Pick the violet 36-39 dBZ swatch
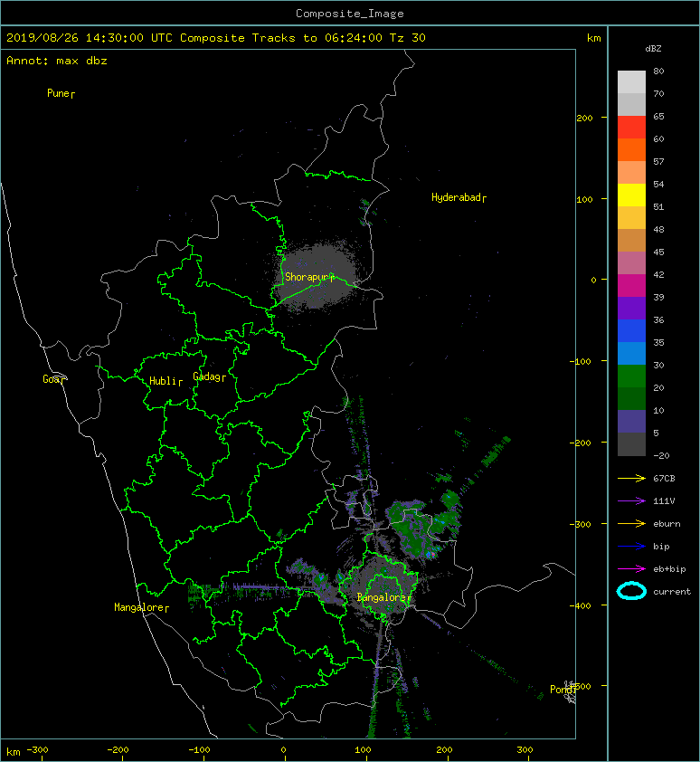This screenshot has width=700, height=762. 631,309
